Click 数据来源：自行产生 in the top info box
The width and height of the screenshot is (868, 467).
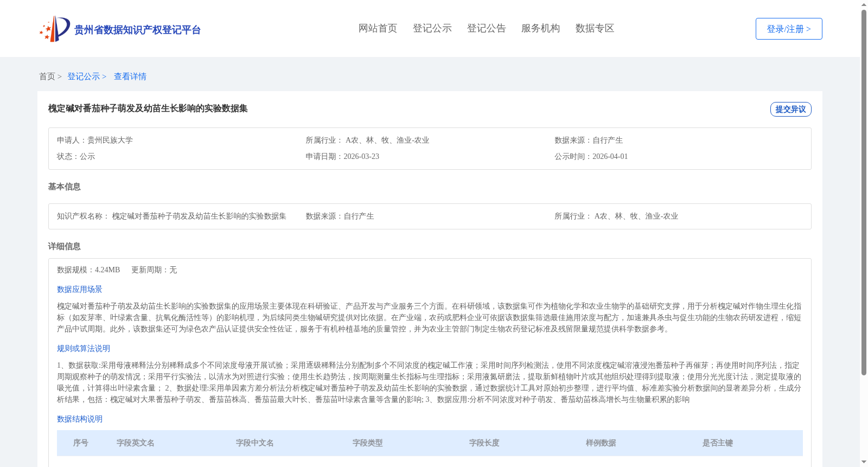589,140
